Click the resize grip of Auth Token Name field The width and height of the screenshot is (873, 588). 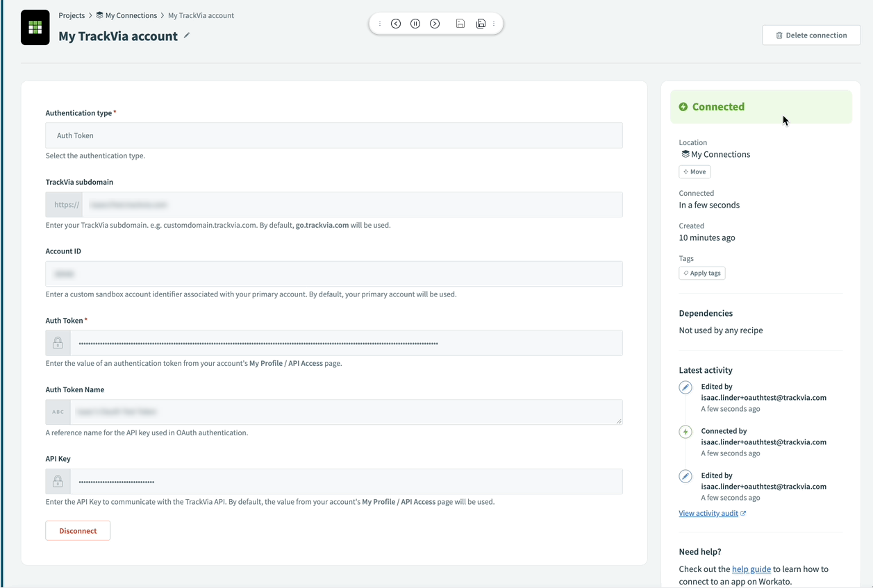pyautogui.click(x=619, y=421)
